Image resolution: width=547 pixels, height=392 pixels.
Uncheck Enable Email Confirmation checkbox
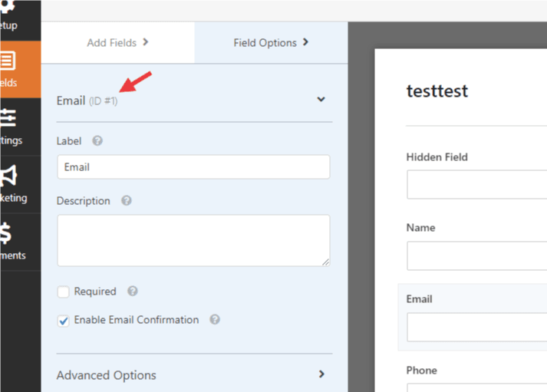63,321
